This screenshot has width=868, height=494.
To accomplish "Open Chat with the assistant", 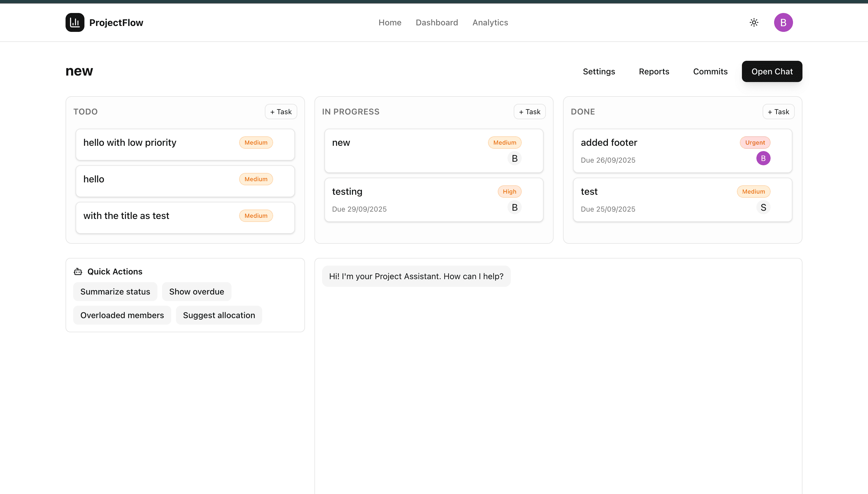I will (x=772, y=71).
